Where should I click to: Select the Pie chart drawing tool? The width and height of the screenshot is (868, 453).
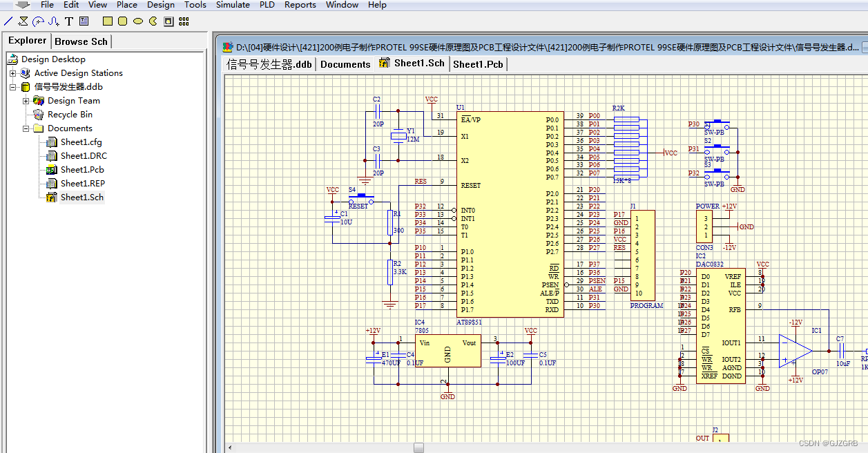tap(153, 21)
